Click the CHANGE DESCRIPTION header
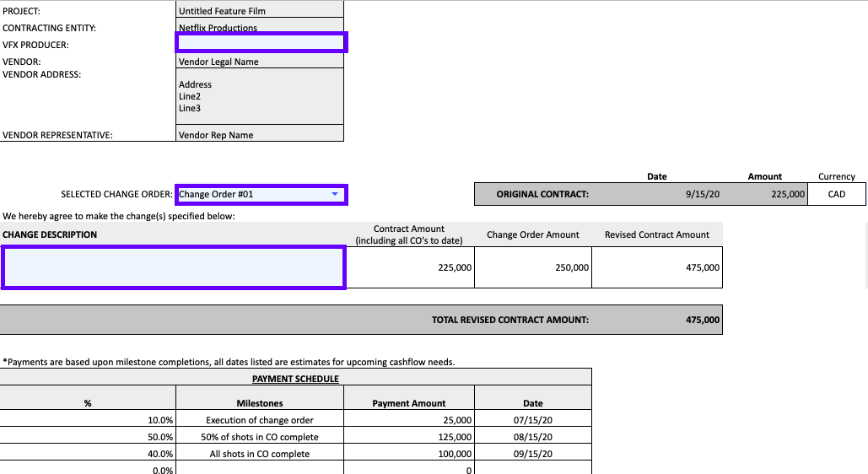Image resolution: width=868 pixels, height=474 pixels. (x=50, y=234)
